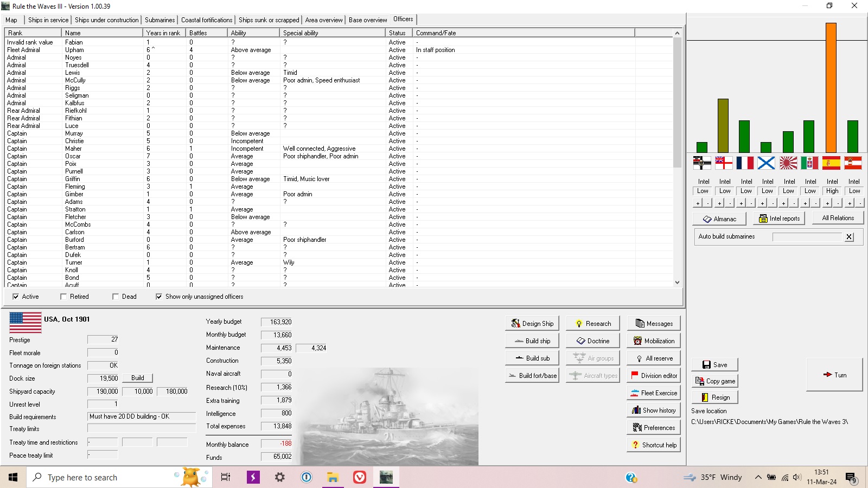Select Admiral McCully in the officer list
This screenshot has width=868, height=488.
pyautogui.click(x=339, y=80)
